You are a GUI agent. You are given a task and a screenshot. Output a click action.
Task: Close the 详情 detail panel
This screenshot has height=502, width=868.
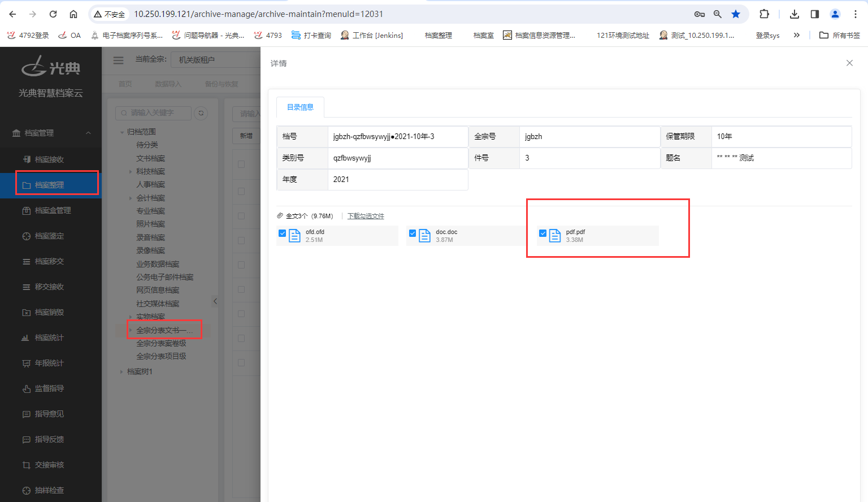click(x=849, y=63)
